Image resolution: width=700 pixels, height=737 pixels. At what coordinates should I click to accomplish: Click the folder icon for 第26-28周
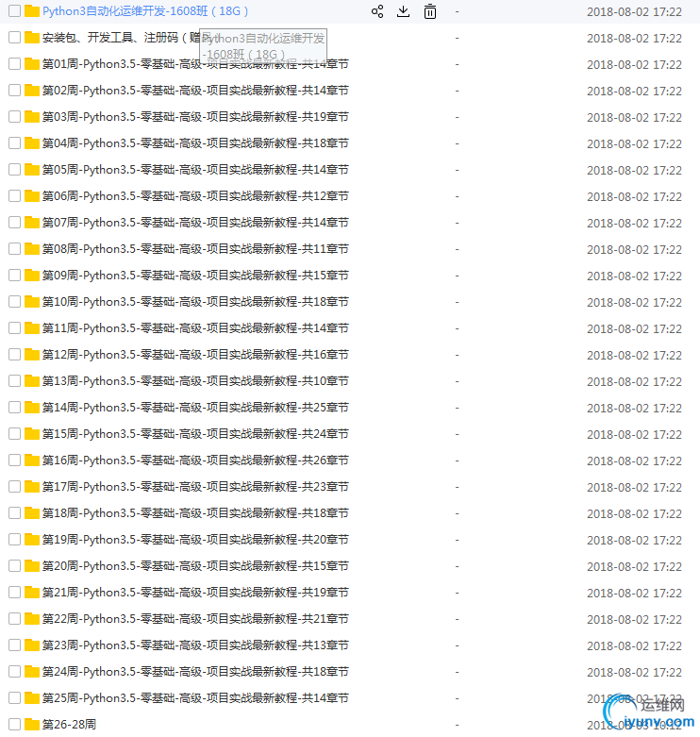[x=32, y=725]
